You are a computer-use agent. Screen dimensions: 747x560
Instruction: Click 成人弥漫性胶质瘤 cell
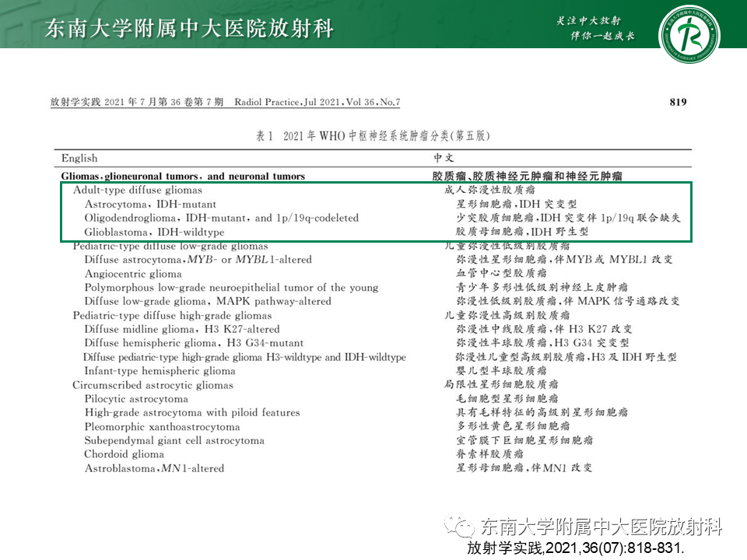pos(489,190)
